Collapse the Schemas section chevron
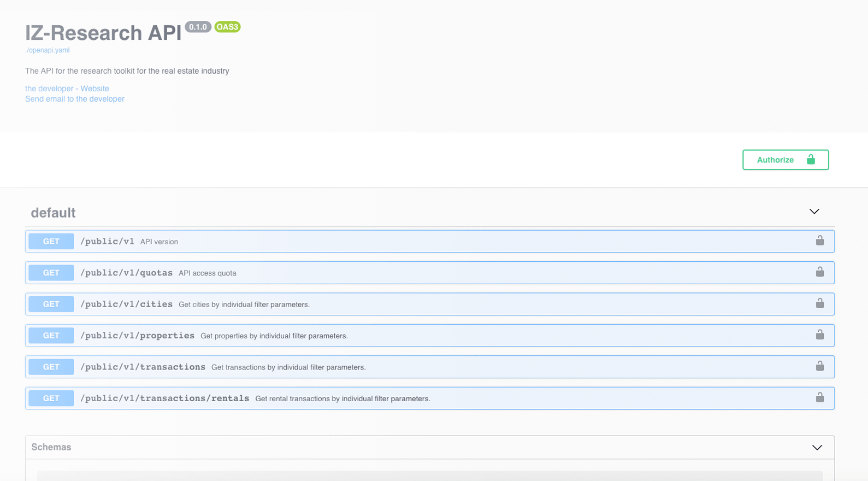 817,448
